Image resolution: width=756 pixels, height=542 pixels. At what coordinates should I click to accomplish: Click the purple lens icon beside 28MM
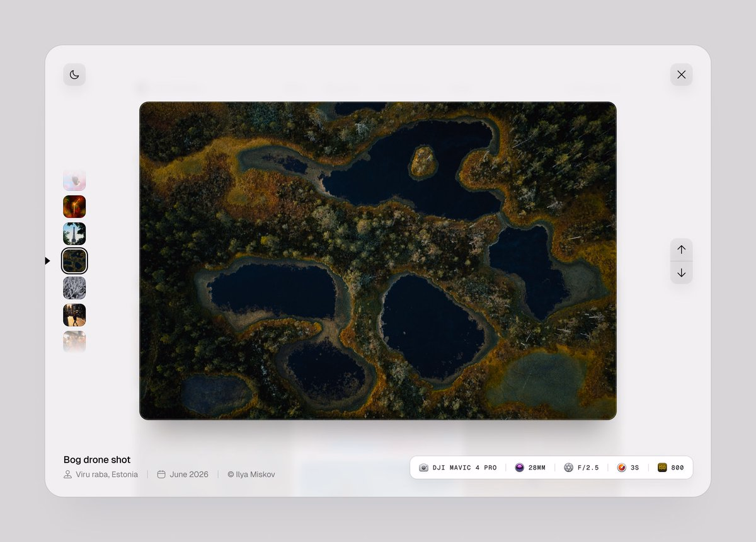[x=520, y=468]
